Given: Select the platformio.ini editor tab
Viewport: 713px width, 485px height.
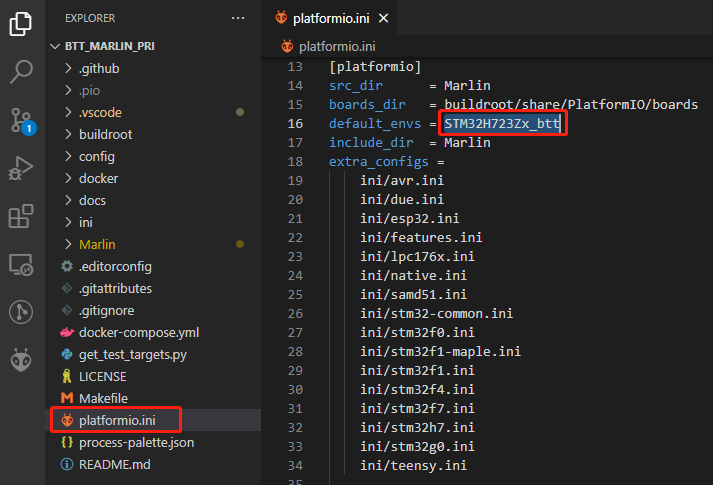Looking at the screenshot, I should click(x=330, y=18).
